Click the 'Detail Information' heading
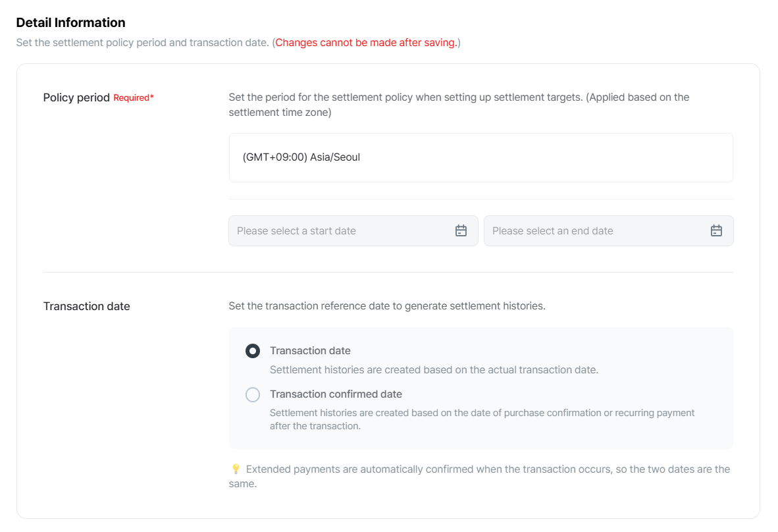This screenshot has width=778, height=532. tap(70, 22)
